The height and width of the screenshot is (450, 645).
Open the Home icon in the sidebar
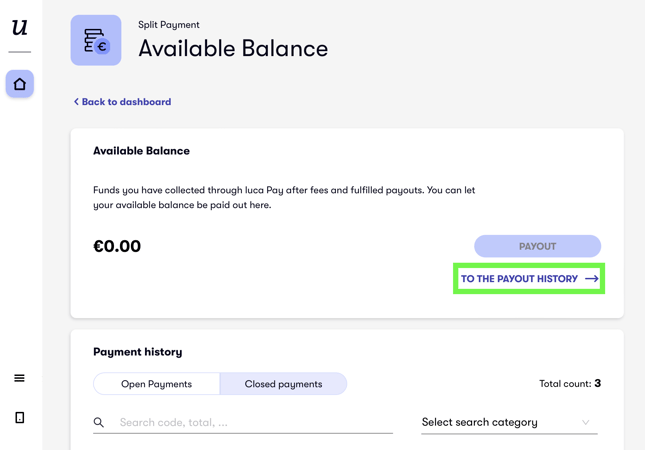(20, 84)
